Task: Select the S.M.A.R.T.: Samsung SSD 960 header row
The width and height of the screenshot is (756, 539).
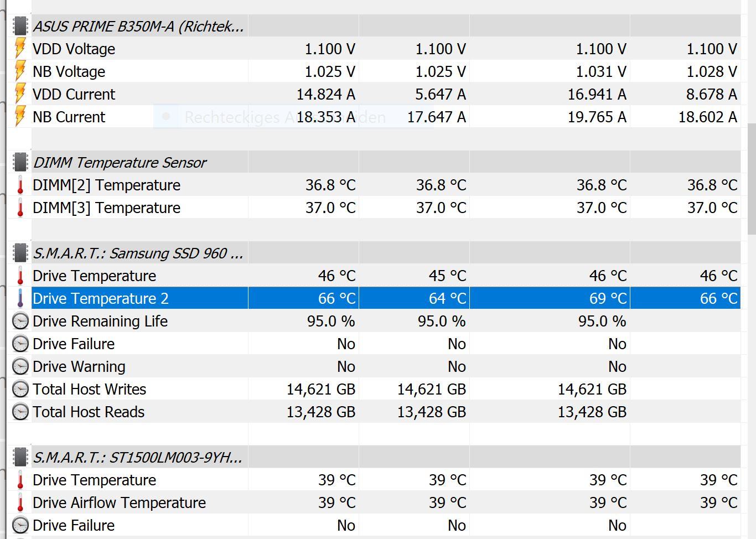Action: (x=138, y=253)
